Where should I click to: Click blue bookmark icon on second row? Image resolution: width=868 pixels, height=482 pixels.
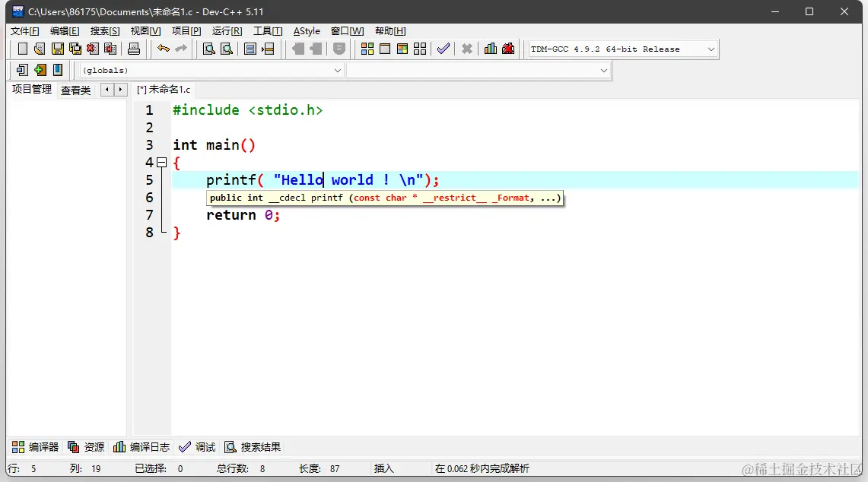58,70
